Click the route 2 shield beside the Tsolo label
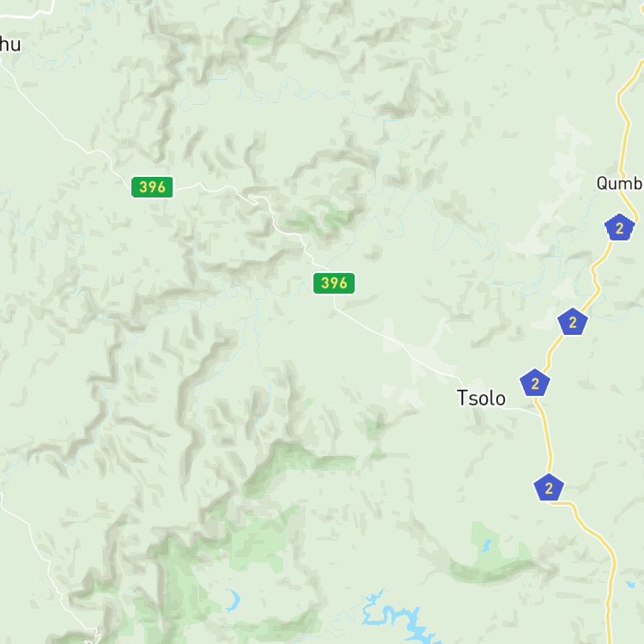 535,382
